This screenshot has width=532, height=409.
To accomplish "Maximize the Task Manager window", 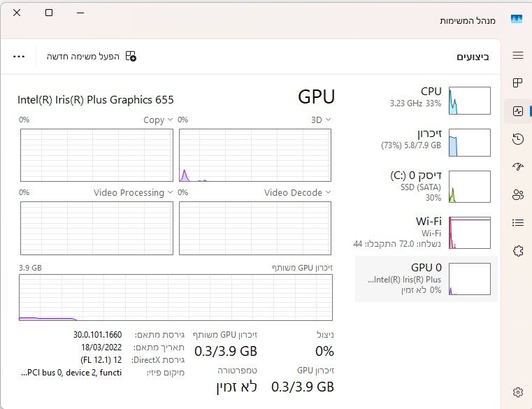I will pos(49,13).
